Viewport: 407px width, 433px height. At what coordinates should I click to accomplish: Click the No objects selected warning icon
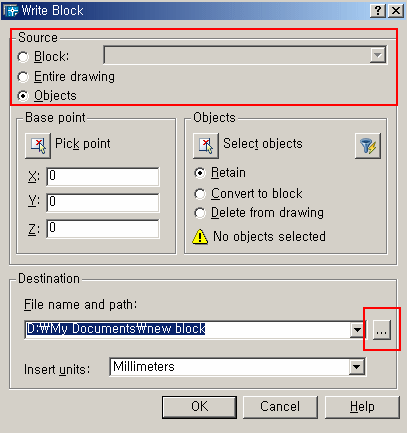point(200,237)
